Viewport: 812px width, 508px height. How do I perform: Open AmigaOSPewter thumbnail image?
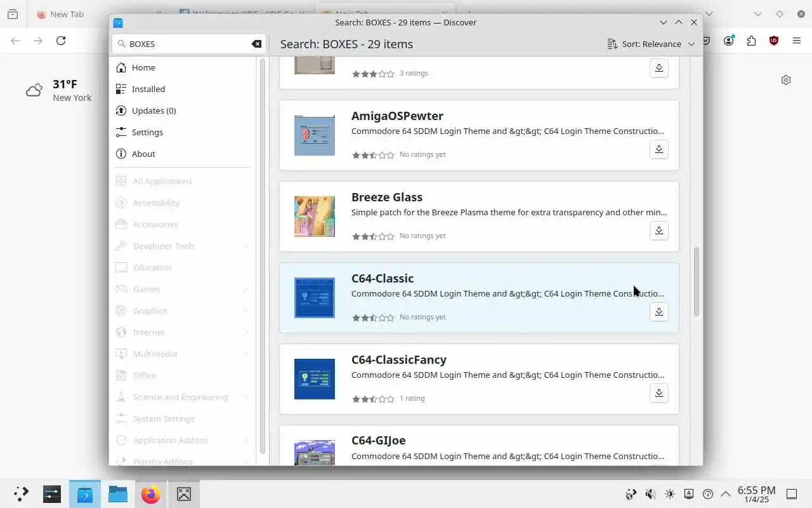click(315, 135)
